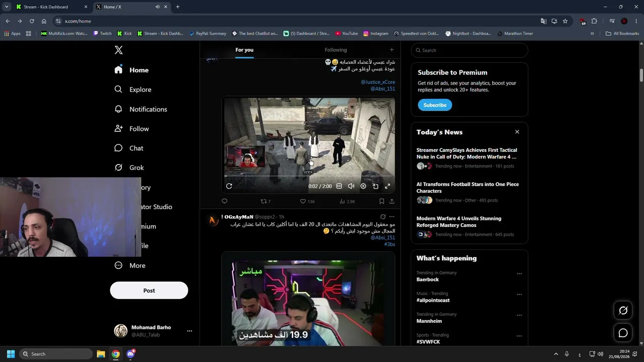The height and width of the screenshot is (362, 644).
Task: Open AI Transforms Football Stars news story
Action: (469, 192)
